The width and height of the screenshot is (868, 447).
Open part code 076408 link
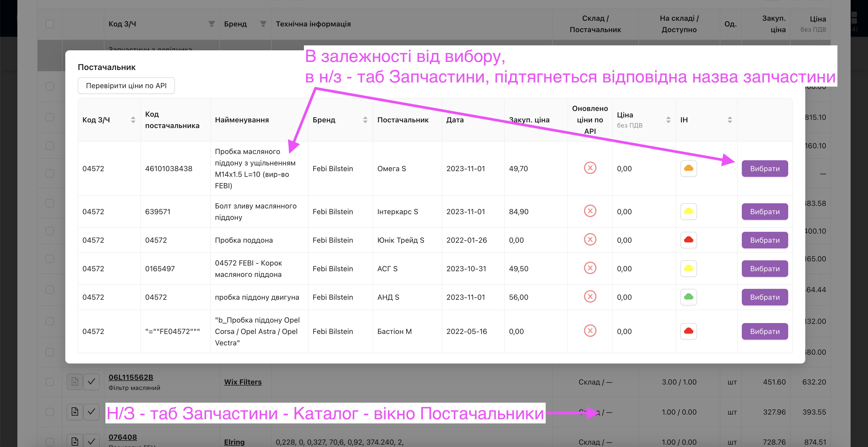pos(122,437)
